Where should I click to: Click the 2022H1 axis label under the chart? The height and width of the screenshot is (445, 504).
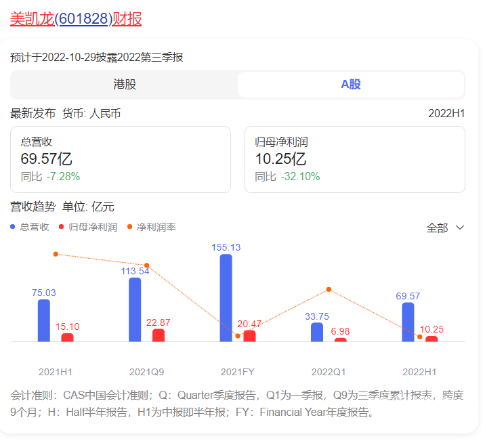(419, 372)
